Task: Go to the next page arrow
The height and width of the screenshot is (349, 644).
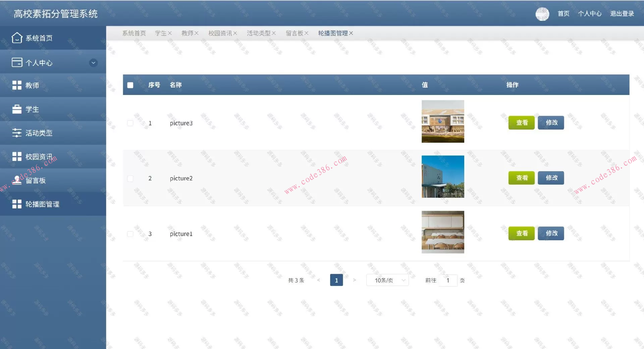Action: click(355, 280)
